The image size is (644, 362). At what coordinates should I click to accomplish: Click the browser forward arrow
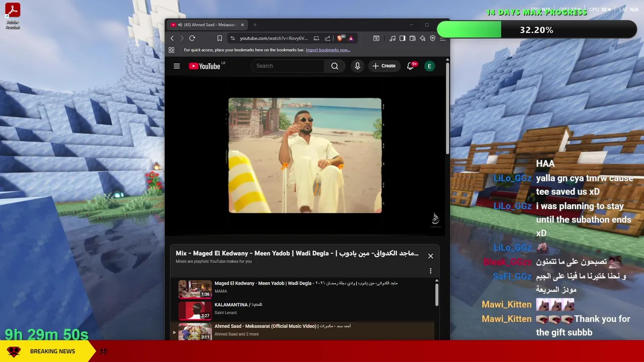pyautogui.click(x=182, y=38)
